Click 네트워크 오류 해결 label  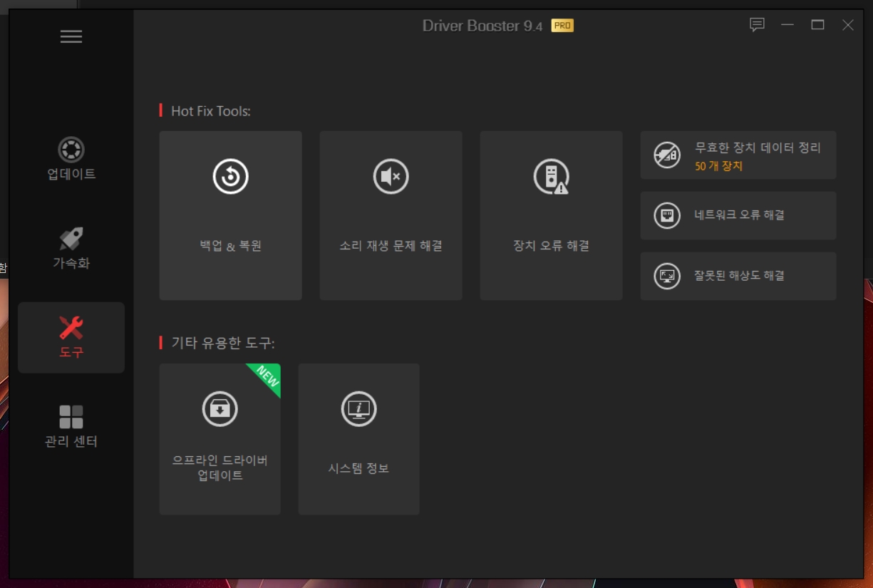click(740, 215)
